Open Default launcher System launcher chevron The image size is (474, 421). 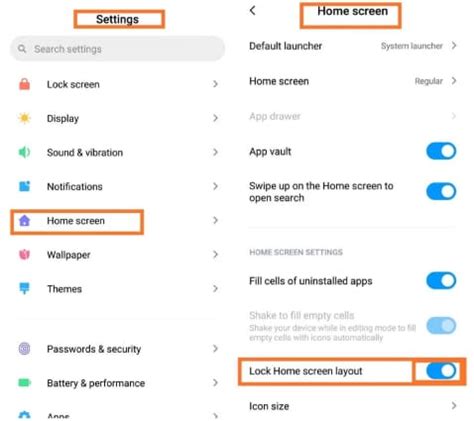(454, 46)
